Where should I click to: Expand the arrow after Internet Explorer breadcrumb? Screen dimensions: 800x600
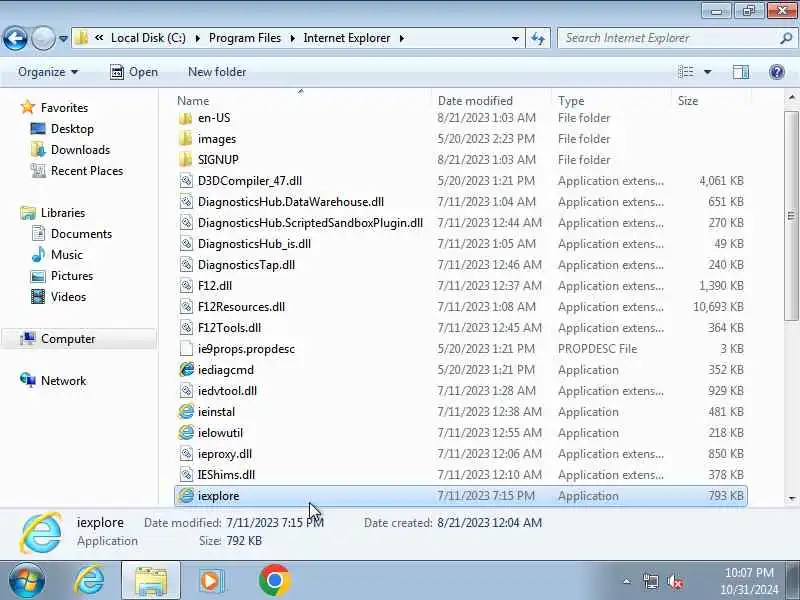pyautogui.click(x=402, y=38)
